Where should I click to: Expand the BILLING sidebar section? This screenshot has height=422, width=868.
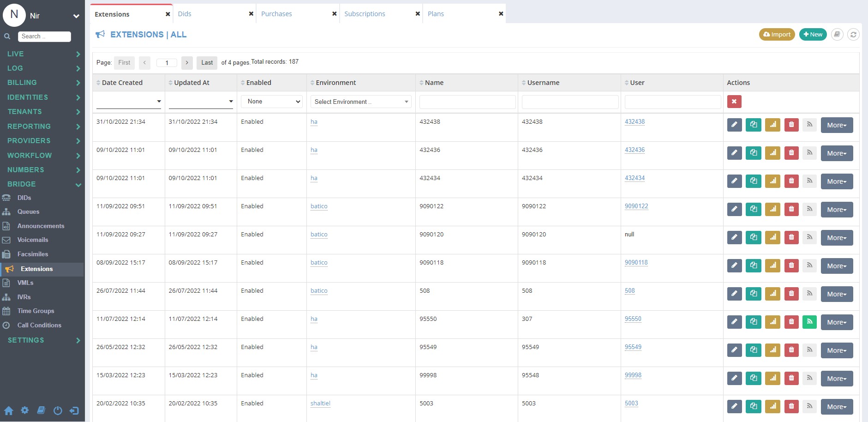[x=42, y=83]
